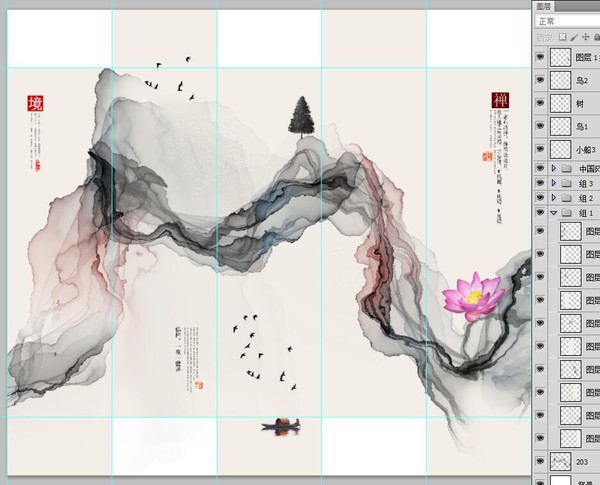Hide the 鸟1 layer
This screenshot has width=600, height=485.
coord(540,126)
